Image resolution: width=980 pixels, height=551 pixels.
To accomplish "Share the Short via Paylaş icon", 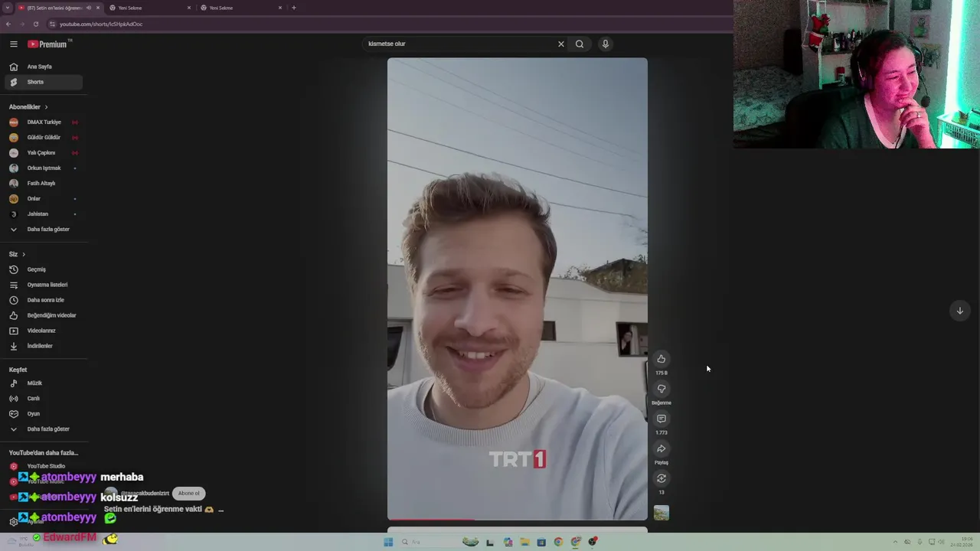I will [661, 448].
